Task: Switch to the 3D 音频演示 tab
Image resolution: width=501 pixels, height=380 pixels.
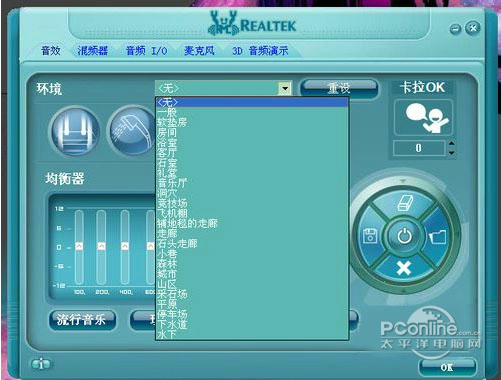Action: coord(260,51)
